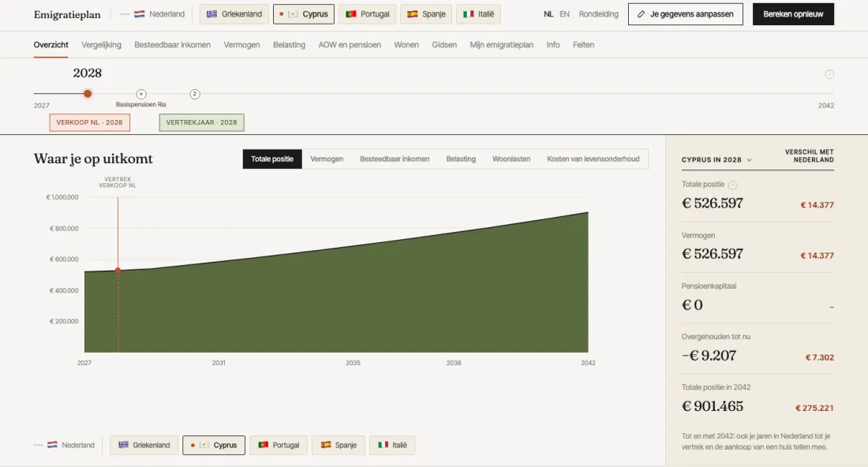
Task: Toggle Spanje in the top bar
Action: coord(426,14)
